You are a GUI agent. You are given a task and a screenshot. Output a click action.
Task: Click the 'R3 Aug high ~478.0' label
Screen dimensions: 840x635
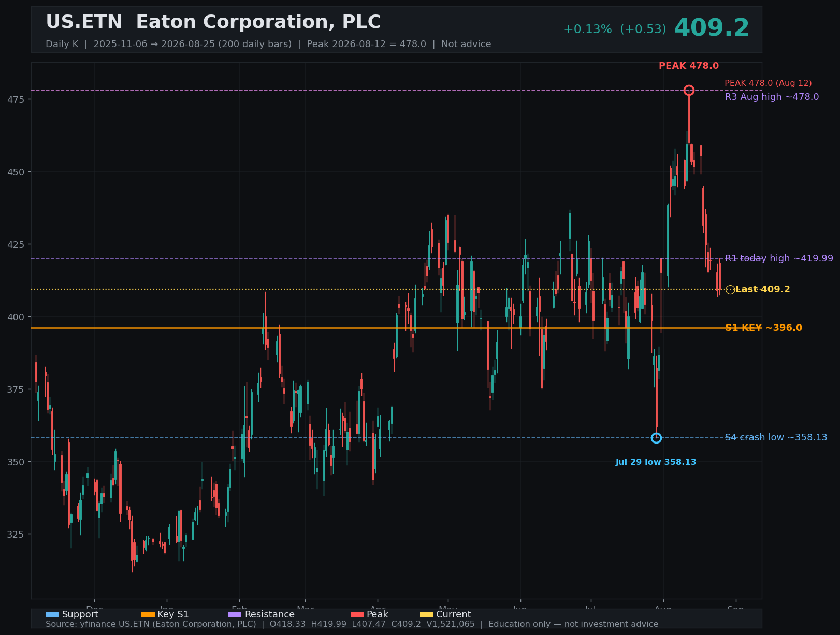[772, 97]
